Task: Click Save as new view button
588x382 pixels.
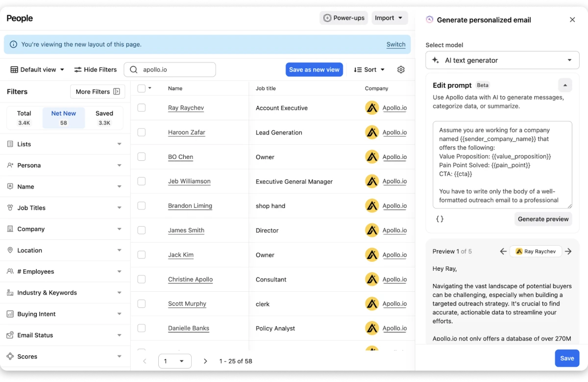Action: click(x=314, y=70)
